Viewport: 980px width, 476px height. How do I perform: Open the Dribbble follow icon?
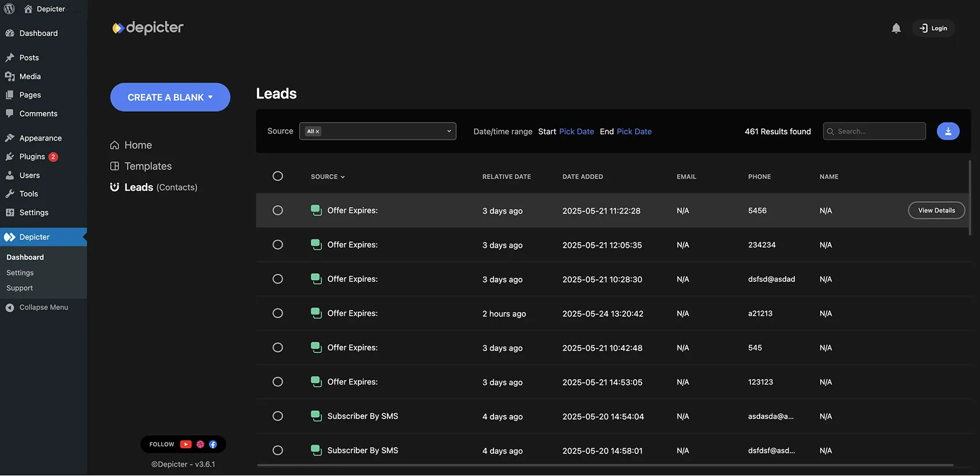[200, 444]
